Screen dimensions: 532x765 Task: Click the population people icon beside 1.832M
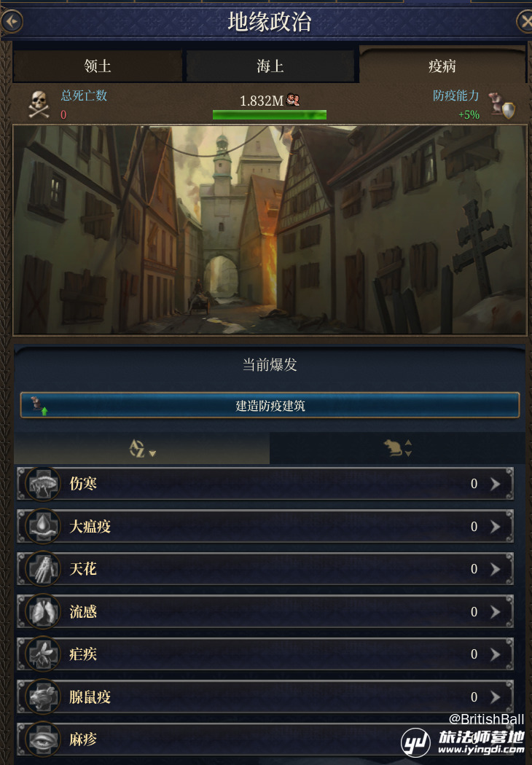tap(293, 100)
